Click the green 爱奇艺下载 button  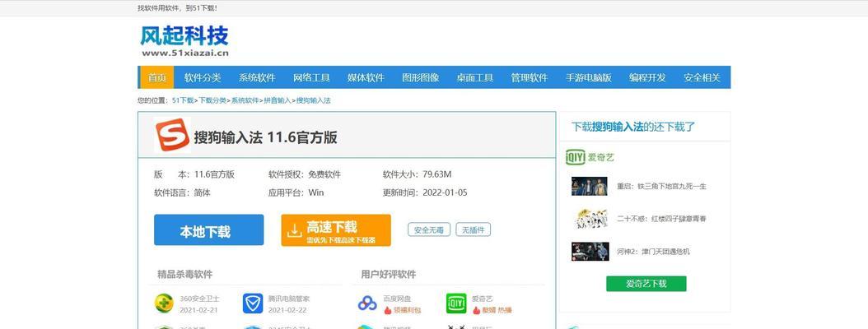tap(646, 284)
